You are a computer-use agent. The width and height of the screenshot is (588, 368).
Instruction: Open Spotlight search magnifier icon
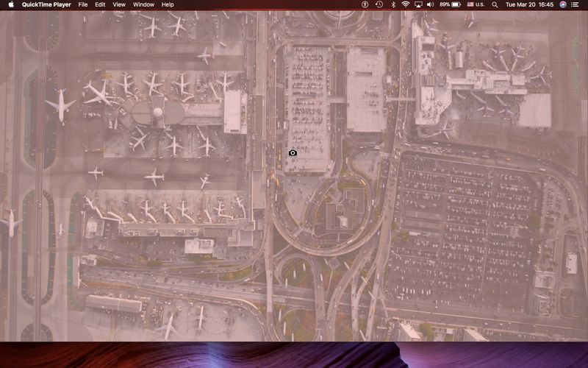[495, 4]
